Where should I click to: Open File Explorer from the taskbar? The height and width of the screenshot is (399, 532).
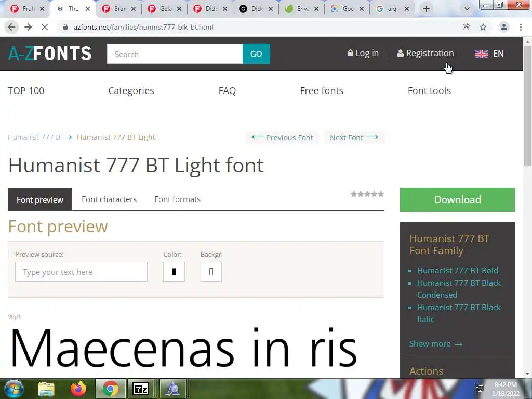(x=46, y=389)
